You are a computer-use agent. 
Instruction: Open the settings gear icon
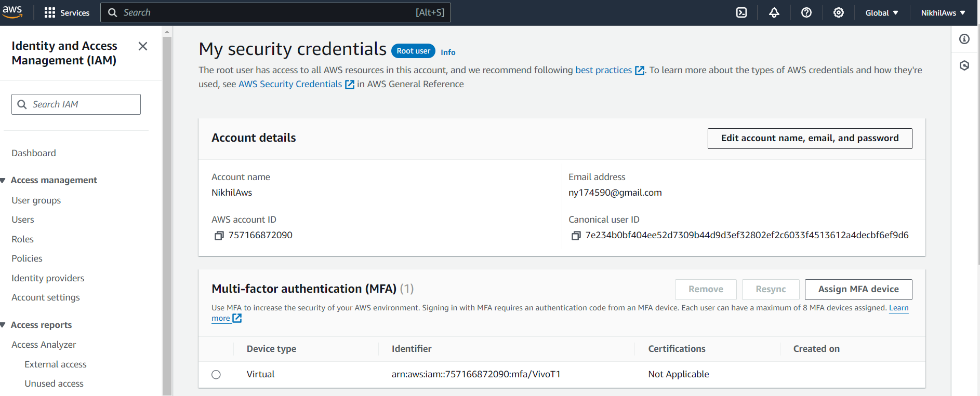[x=839, y=12]
